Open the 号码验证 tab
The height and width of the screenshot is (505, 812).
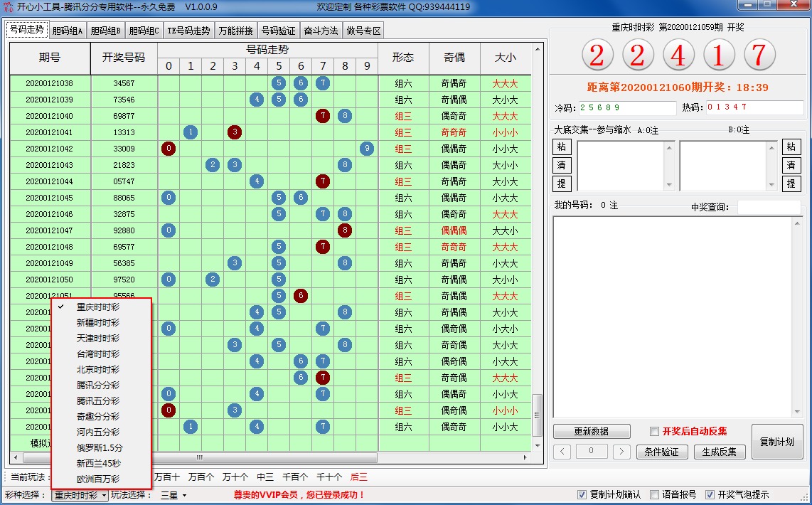pyautogui.click(x=278, y=31)
